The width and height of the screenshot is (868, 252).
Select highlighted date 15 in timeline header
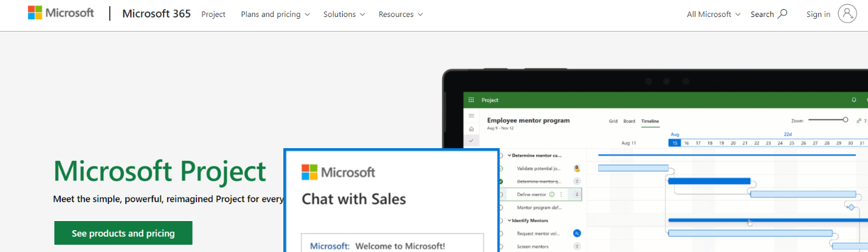(674, 143)
